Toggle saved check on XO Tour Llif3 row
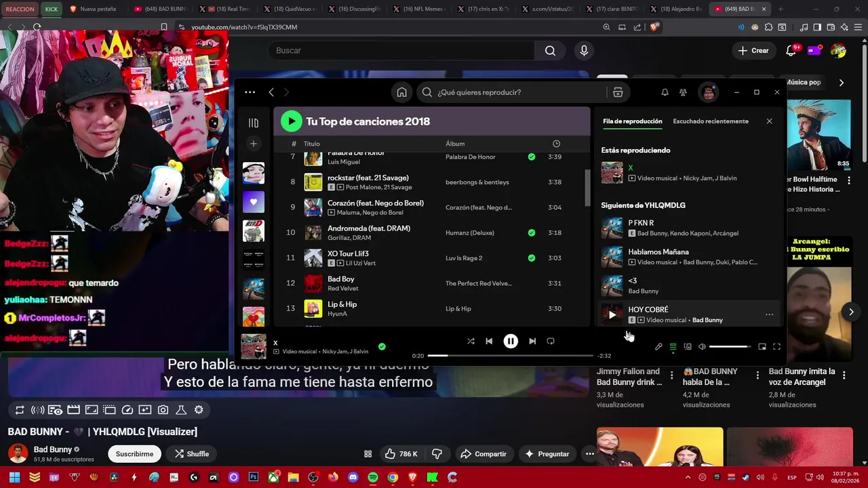Viewport: 868px width, 488px height. click(532, 258)
